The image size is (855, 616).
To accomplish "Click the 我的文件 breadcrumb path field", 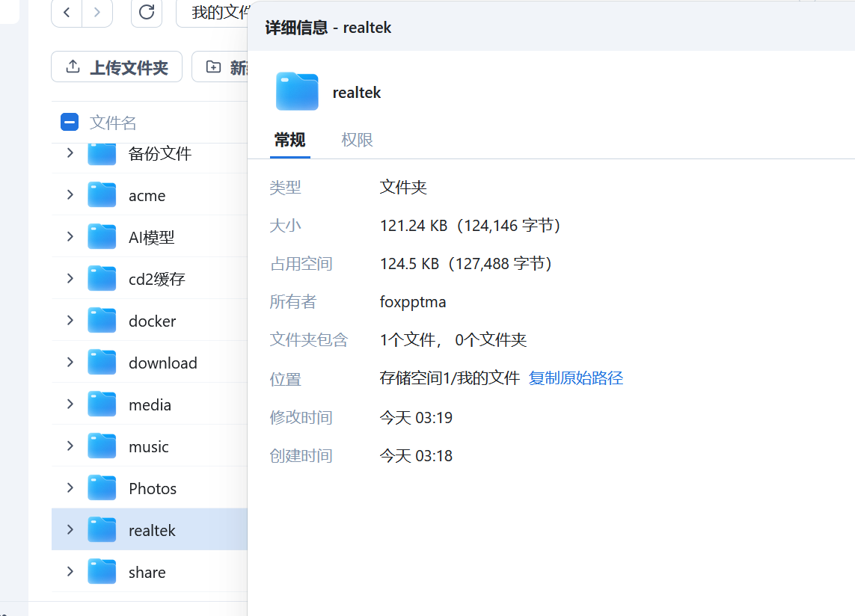I will 212,13.
